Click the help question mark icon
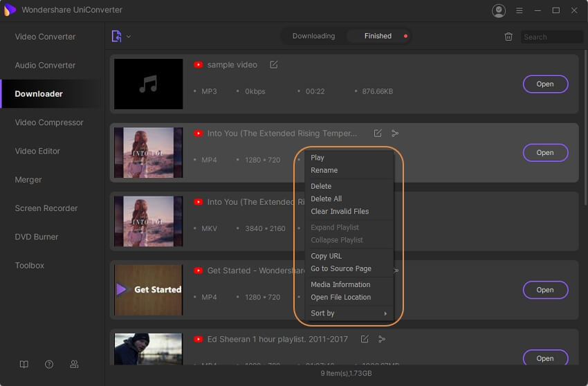 point(49,364)
